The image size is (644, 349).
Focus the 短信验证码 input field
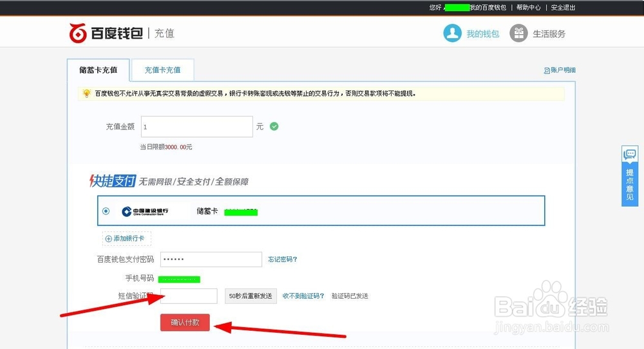(189, 296)
